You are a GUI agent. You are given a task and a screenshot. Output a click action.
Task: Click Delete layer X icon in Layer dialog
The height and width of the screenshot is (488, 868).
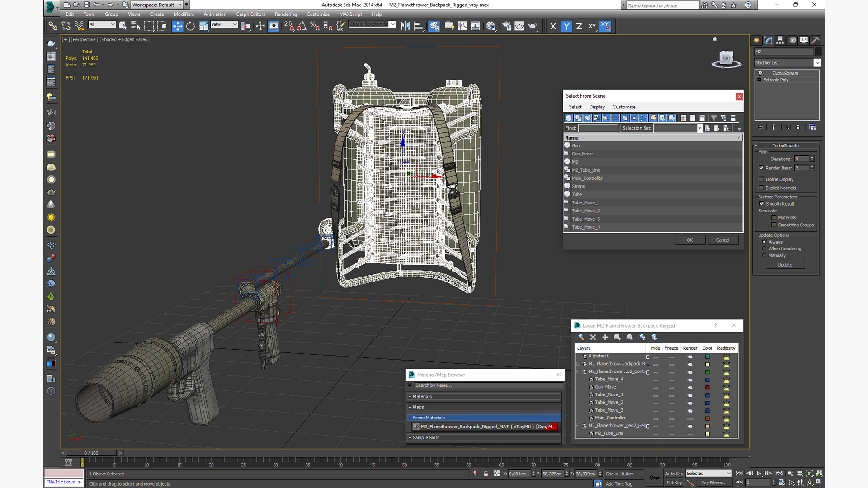pos(593,337)
